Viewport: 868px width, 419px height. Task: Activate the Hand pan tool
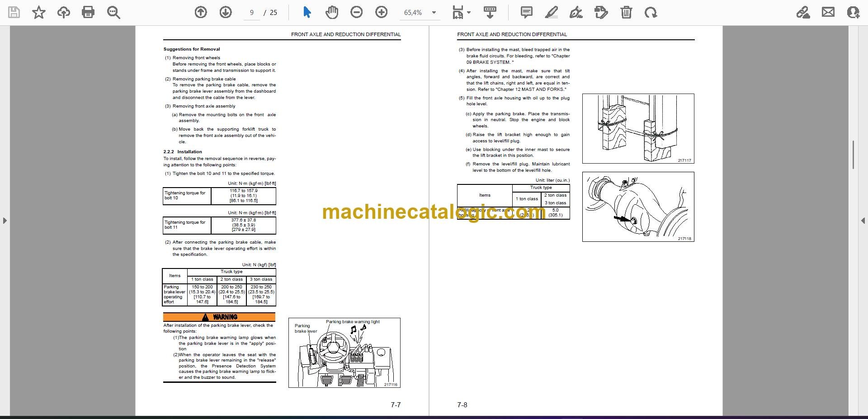332,12
